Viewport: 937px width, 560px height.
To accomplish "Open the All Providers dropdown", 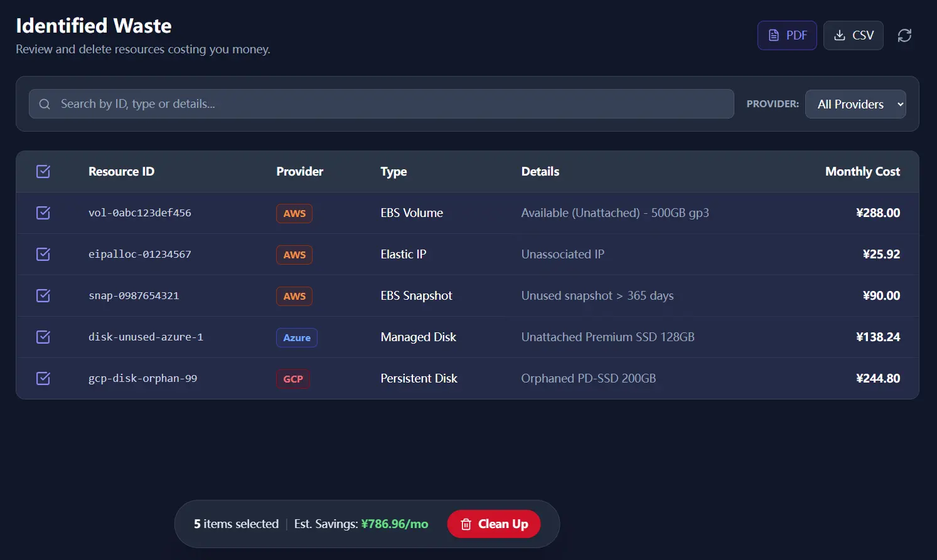I will (856, 104).
